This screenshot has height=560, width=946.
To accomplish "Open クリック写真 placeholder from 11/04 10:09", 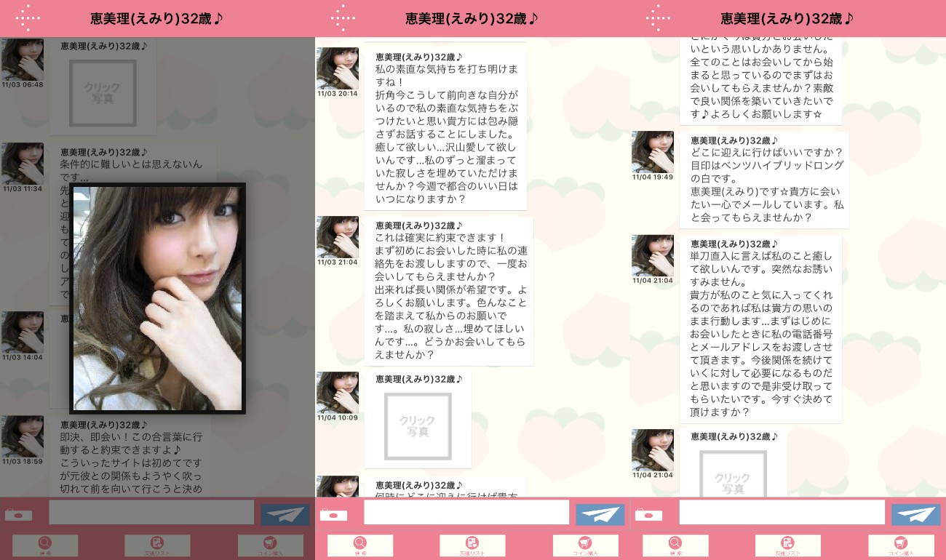I will [418, 427].
